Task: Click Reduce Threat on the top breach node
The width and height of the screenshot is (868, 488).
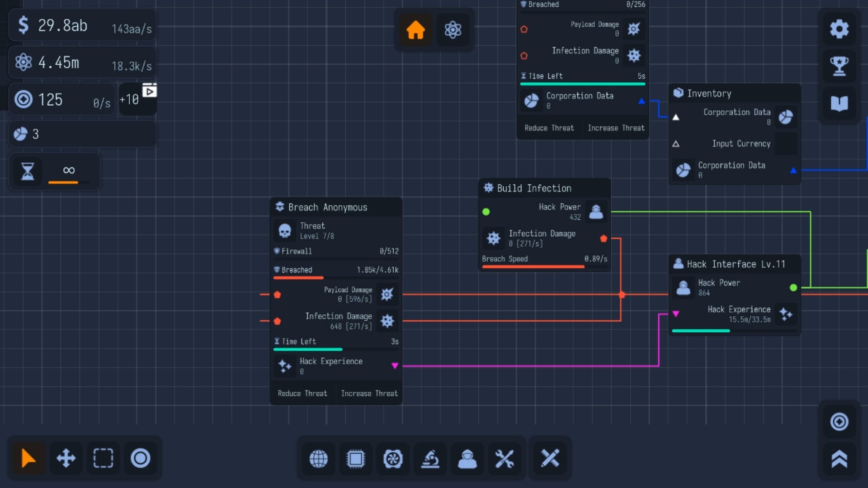Action: [549, 128]
